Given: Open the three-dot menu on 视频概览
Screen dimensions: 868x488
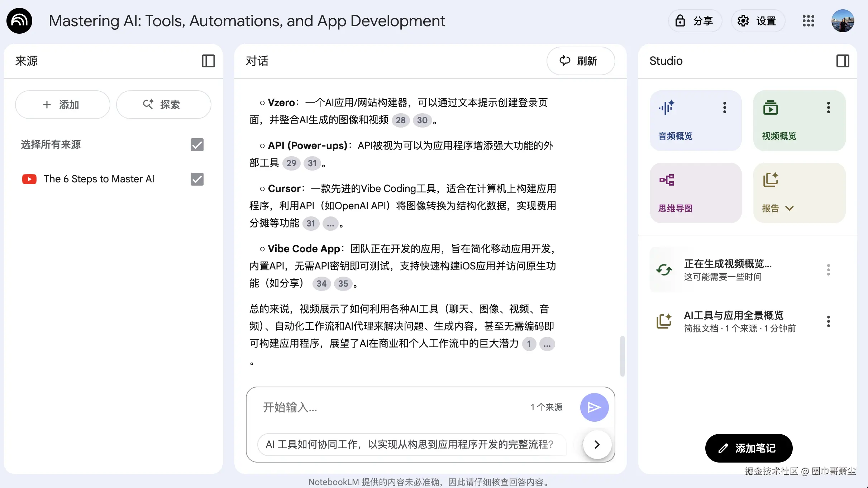Looking at the screenshot, I should click(x=828, y=107).
